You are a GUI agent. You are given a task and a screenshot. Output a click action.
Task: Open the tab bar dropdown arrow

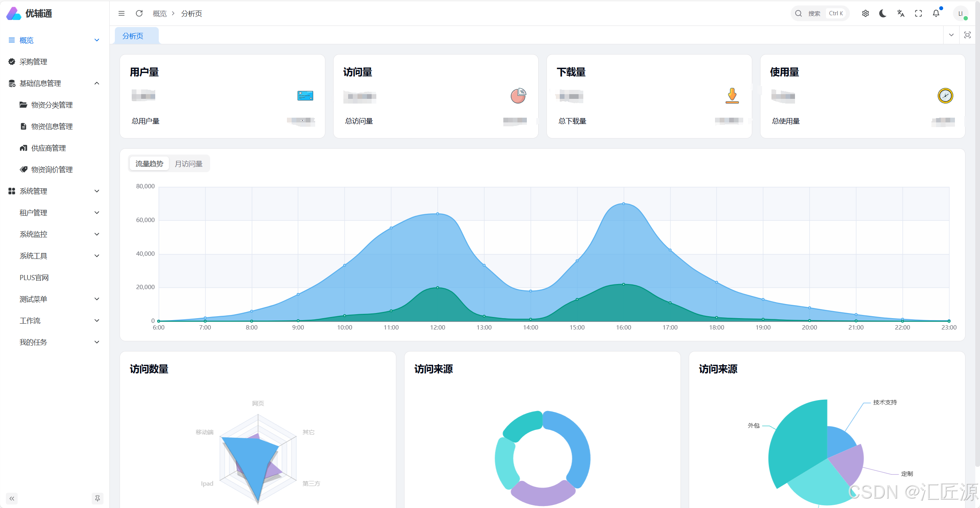point(951,35)
